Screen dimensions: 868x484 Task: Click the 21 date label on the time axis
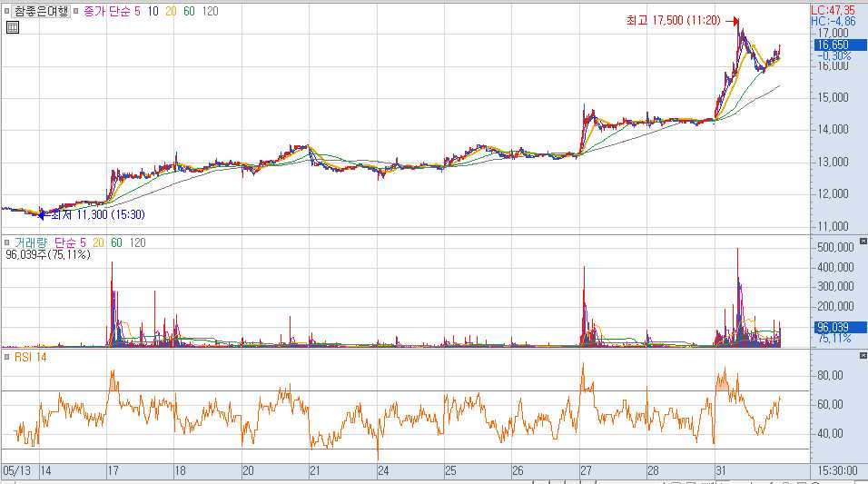pyautogui.click(x=315, y=471)
